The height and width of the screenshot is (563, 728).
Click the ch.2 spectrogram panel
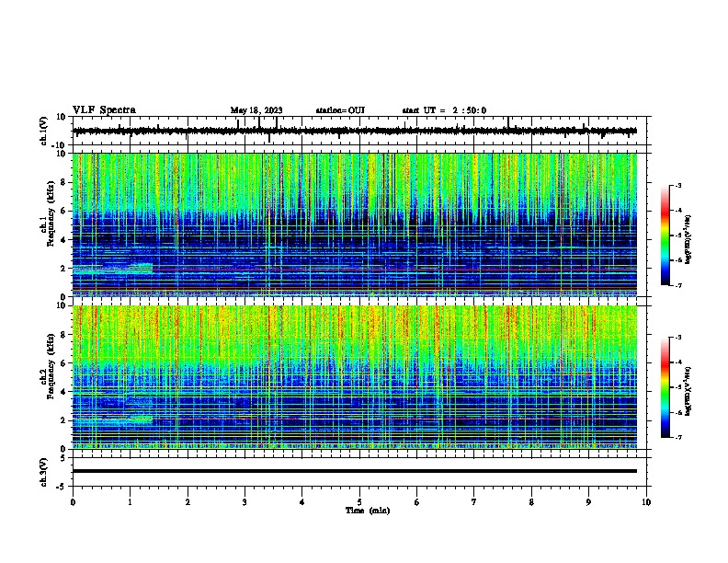click(x=355, y=377)
